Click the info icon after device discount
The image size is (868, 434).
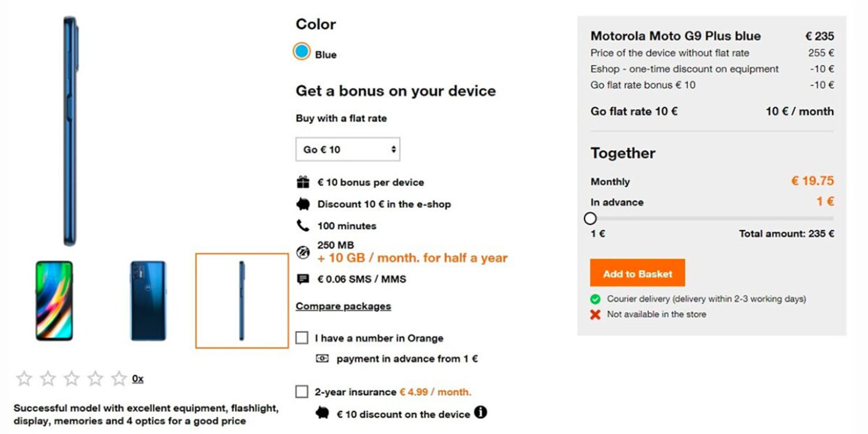[x=480, y=412]
